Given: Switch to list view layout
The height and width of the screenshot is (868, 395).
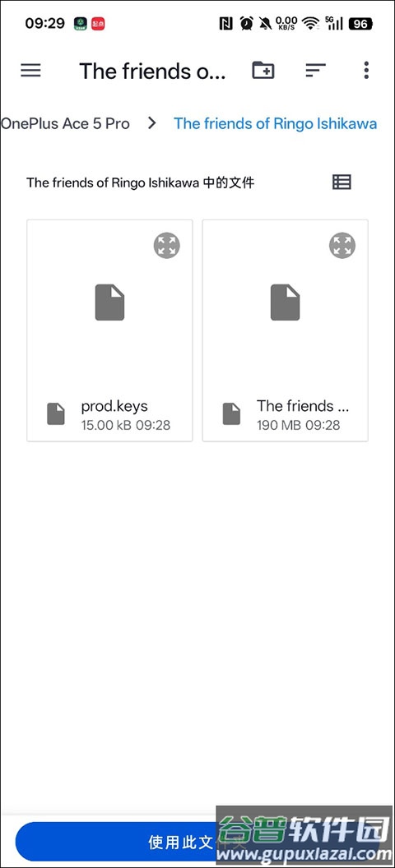Looking at the screenshot, I should [342, 182].
